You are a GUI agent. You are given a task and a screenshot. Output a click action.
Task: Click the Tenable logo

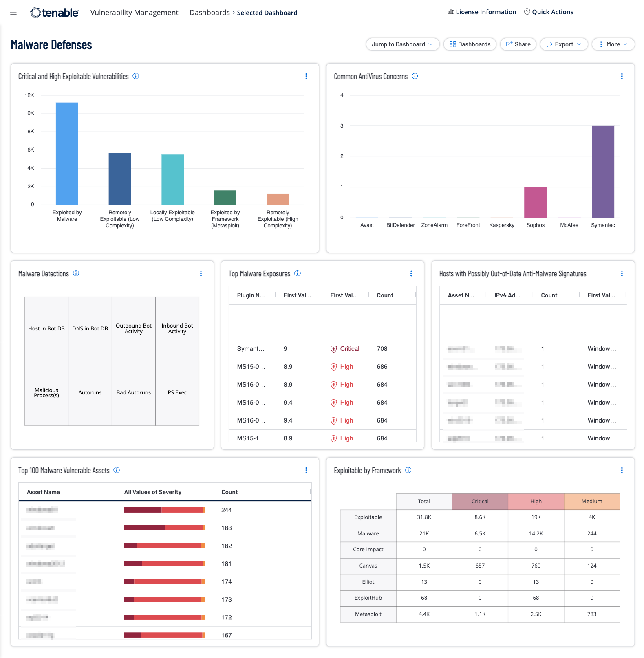click(x=54, y=13)
